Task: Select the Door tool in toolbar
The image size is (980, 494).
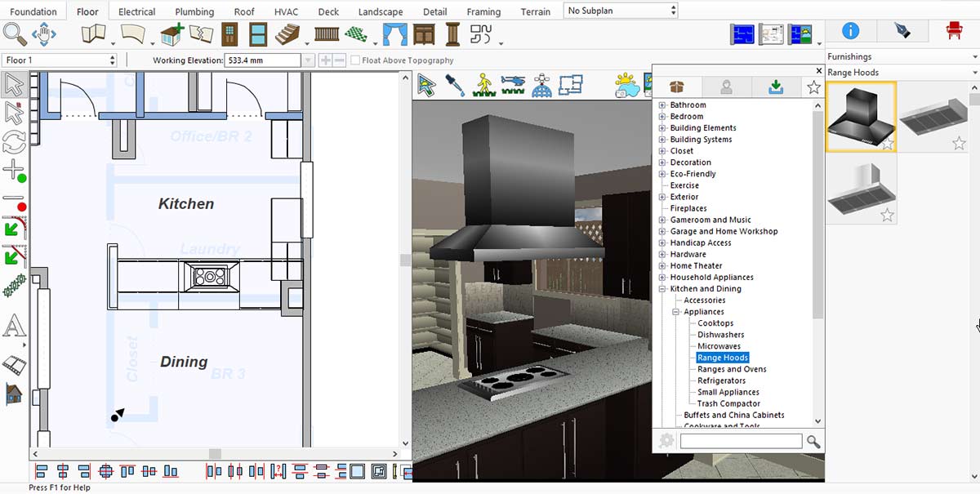Action: [230, 35]
